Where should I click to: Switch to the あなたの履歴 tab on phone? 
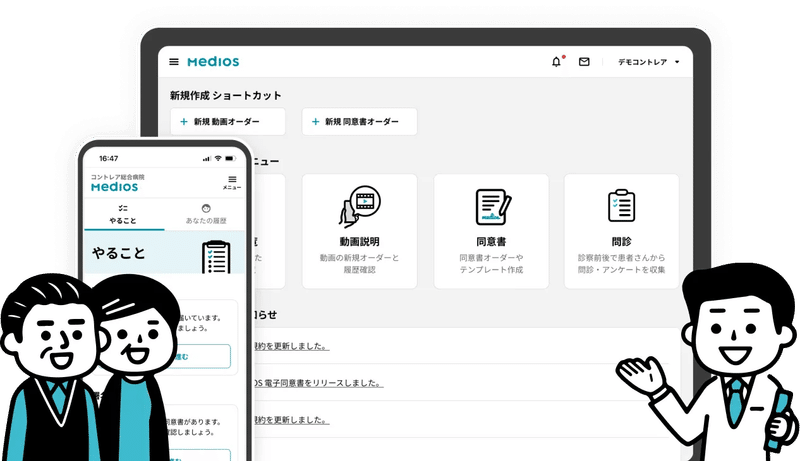(206, 214)
